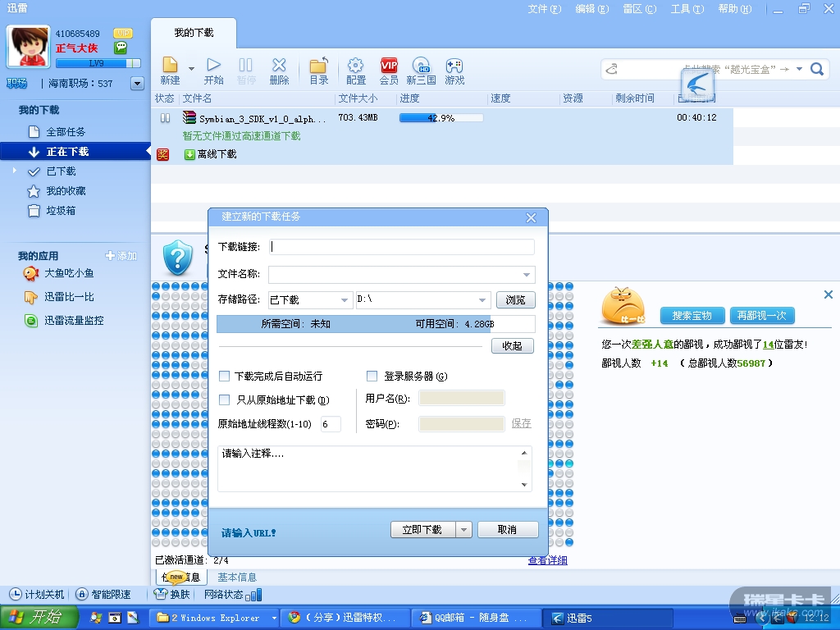This screenshot has width=840, height=630.
Task: Open the 文件(F) menu
Action: 545,8
